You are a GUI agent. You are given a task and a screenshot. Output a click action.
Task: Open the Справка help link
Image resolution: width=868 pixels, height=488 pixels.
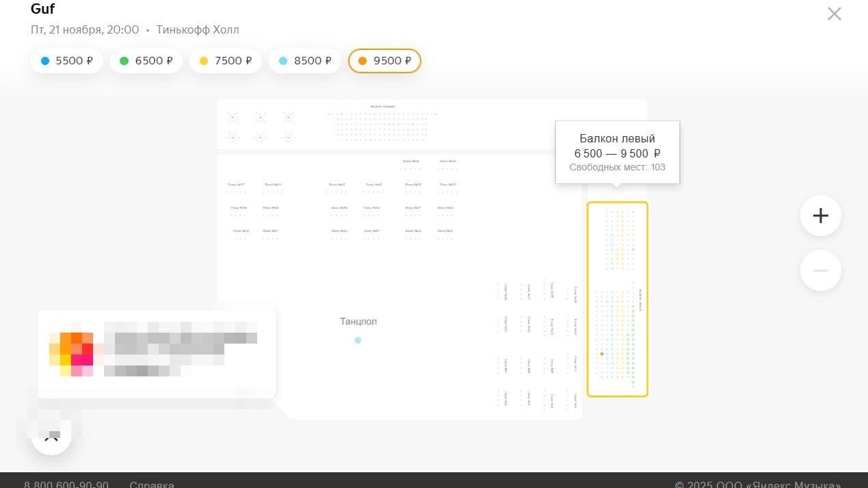152,485
